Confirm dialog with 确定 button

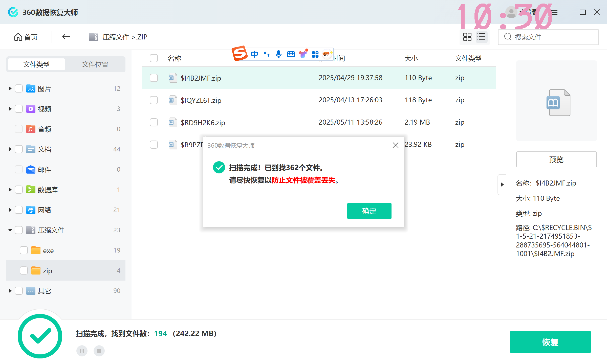(369, 211)
